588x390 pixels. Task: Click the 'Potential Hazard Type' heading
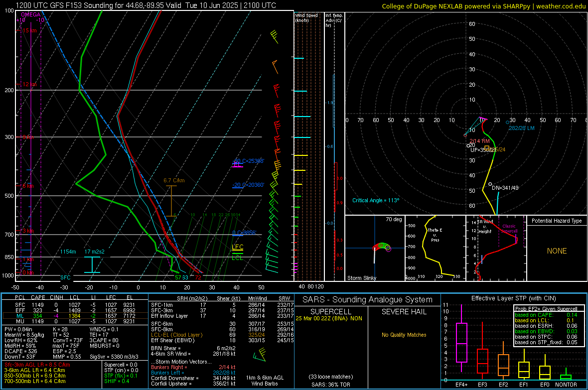click(x=557, y=221)
